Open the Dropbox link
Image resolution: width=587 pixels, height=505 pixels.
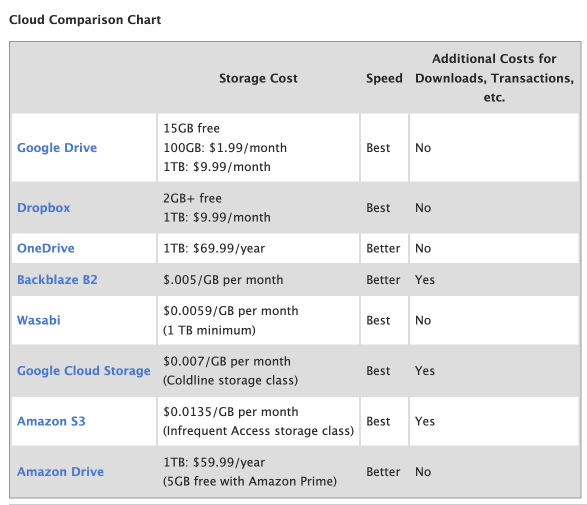click(43, 207)
